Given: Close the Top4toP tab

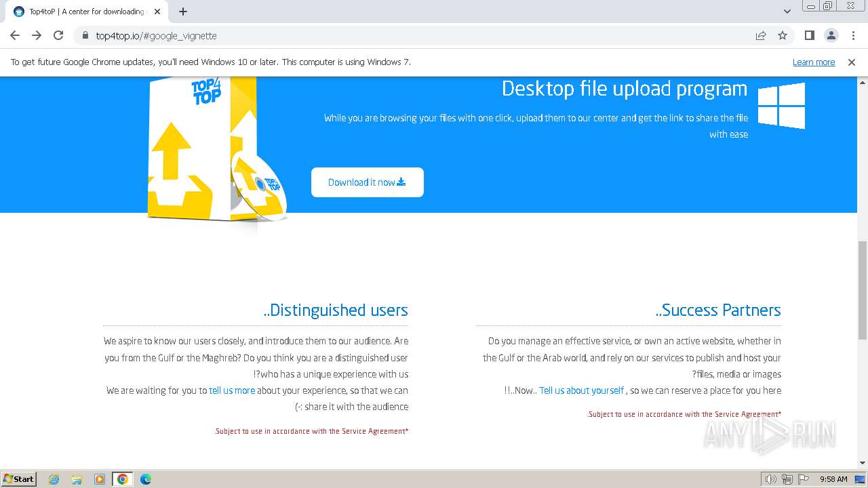Looking at the screenshot, I should point(157,12).
